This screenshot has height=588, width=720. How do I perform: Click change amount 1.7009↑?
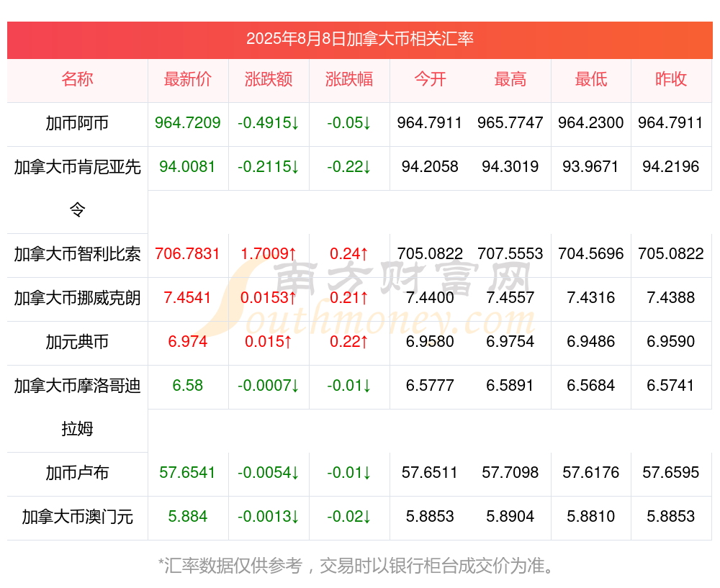click(x=269, y=253)
